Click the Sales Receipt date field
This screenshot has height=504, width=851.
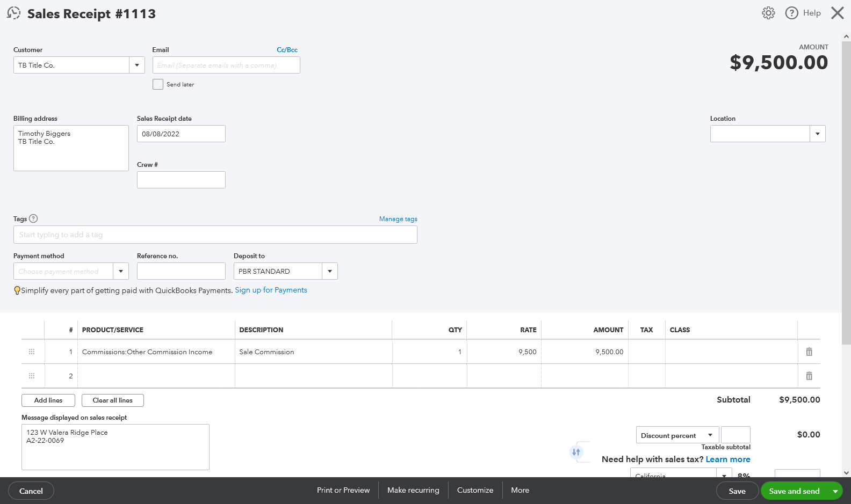(181, 134)
